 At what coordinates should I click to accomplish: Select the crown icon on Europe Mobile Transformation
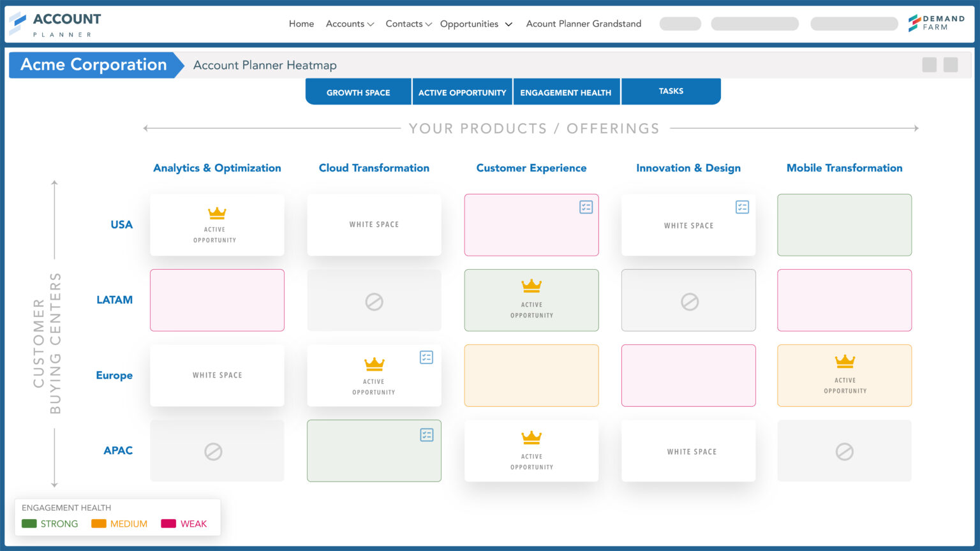point(844,362)
